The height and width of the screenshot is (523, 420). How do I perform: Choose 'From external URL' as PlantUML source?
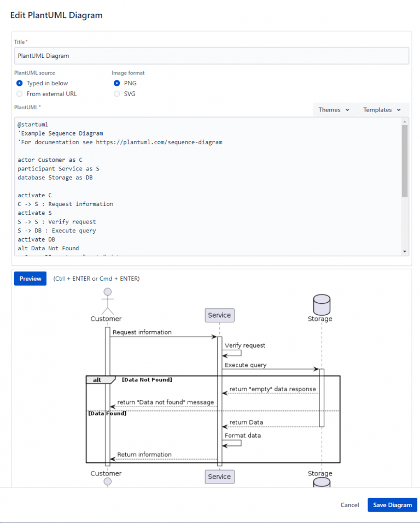19,93
